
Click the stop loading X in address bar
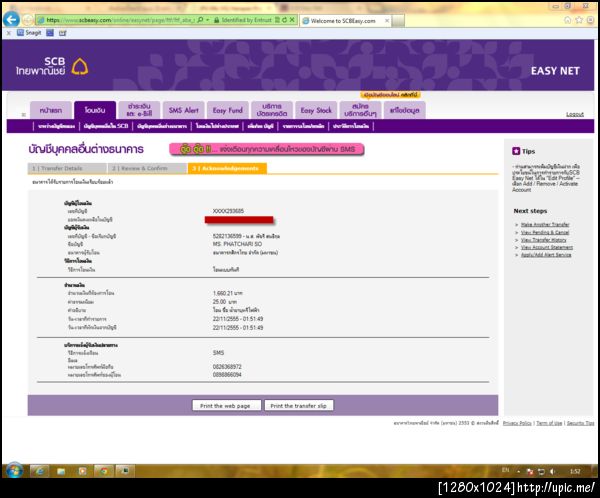(292, 20)
